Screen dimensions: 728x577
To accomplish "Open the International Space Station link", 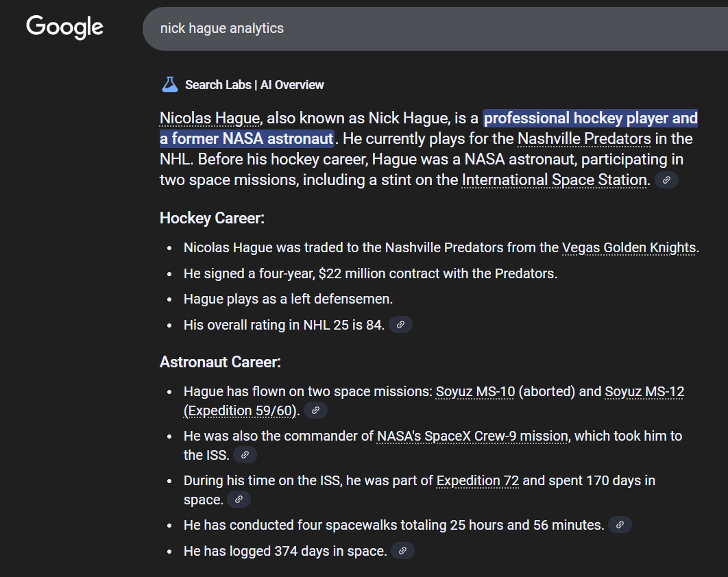I will pos(555,180).
